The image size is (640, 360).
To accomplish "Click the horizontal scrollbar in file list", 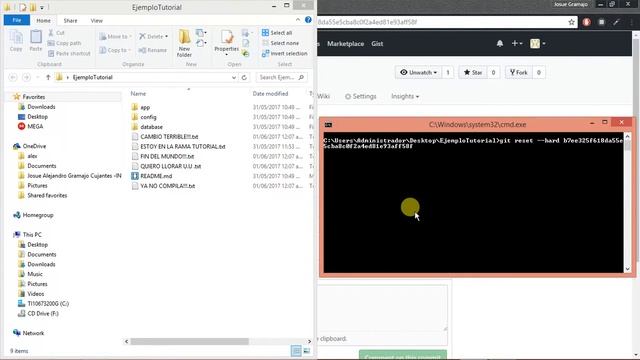I will point(189,341).
